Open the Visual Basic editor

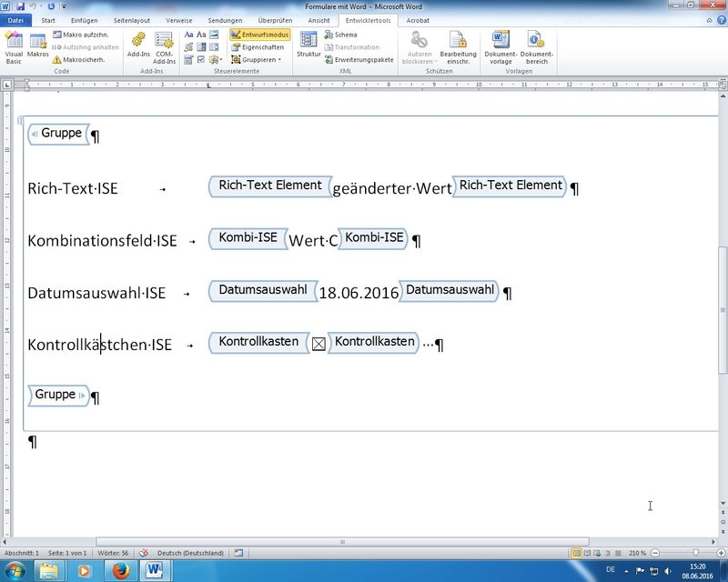pyautogui.click(x=14, y=47)
